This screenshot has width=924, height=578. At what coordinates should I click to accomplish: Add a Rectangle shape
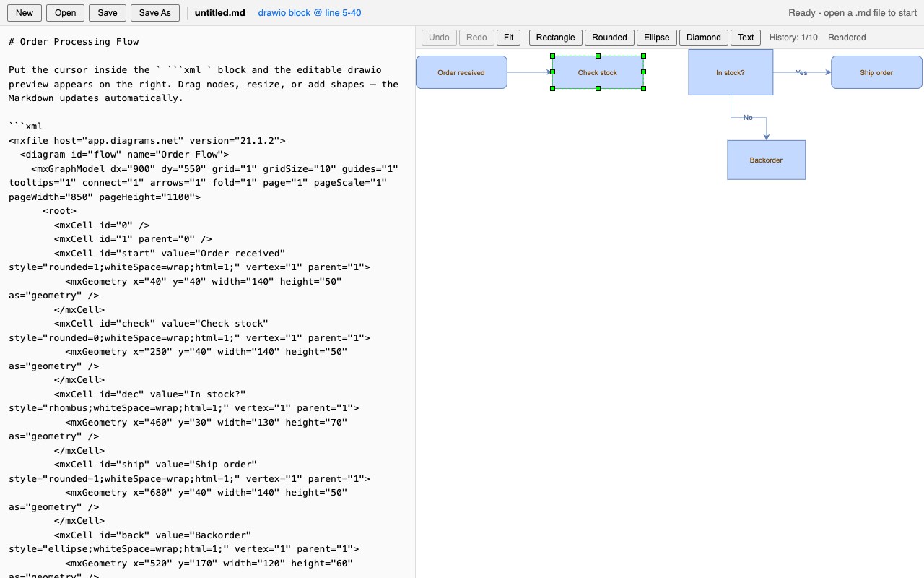(556, 38)
